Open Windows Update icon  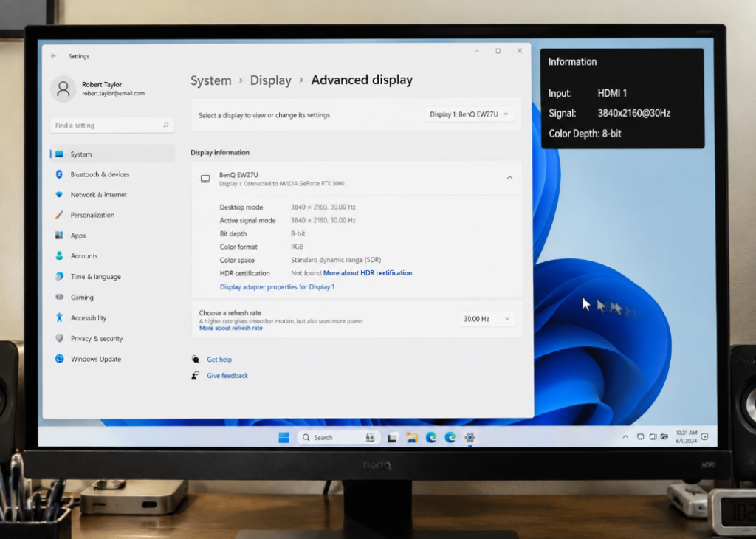pos(59,359)
